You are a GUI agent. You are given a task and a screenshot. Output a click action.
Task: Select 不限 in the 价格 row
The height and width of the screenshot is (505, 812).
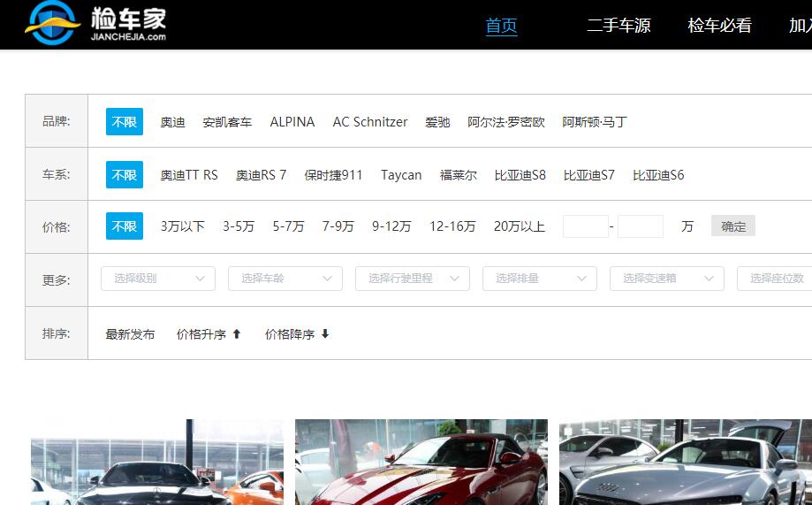(x=125, y=226)
